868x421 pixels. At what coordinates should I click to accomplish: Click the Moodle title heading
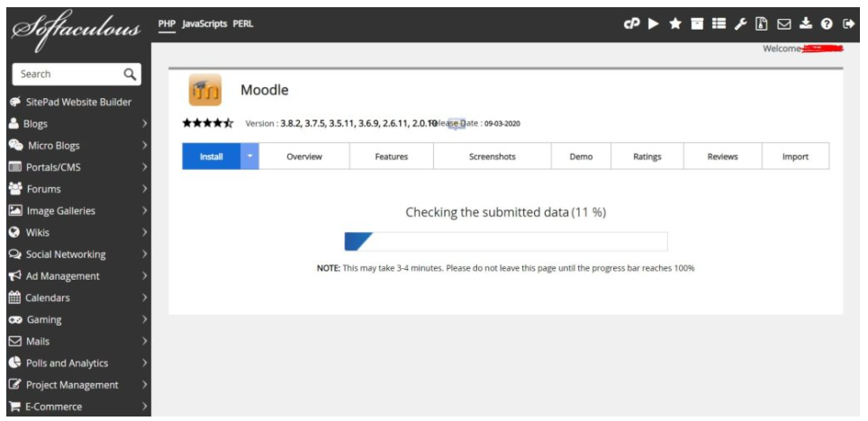[x=265, y=90]
